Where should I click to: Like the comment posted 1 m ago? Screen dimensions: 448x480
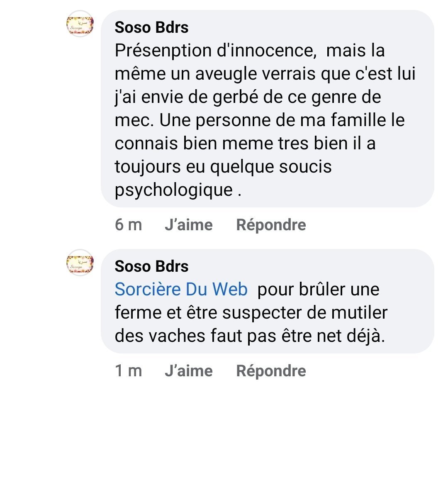coord(188,371)
